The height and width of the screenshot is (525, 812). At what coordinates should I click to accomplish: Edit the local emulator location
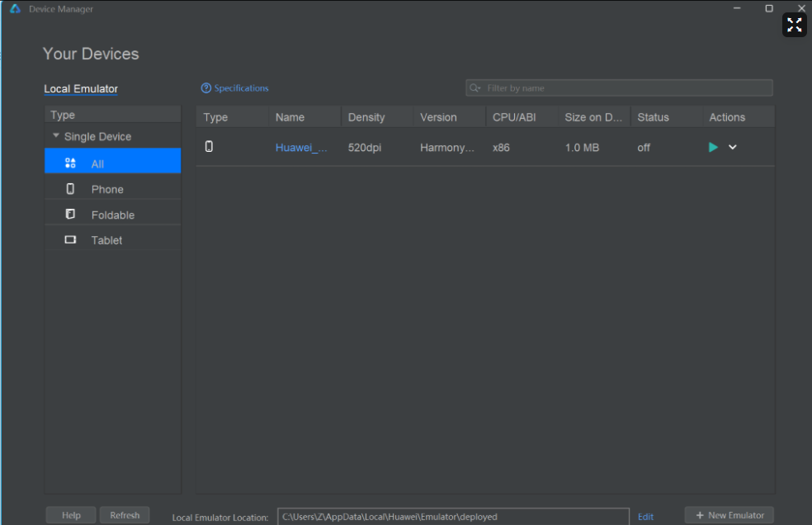point(645,517)
